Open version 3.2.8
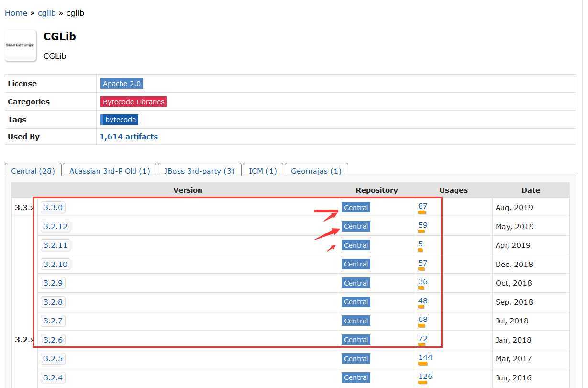588x388 pixels. (53, 302)
